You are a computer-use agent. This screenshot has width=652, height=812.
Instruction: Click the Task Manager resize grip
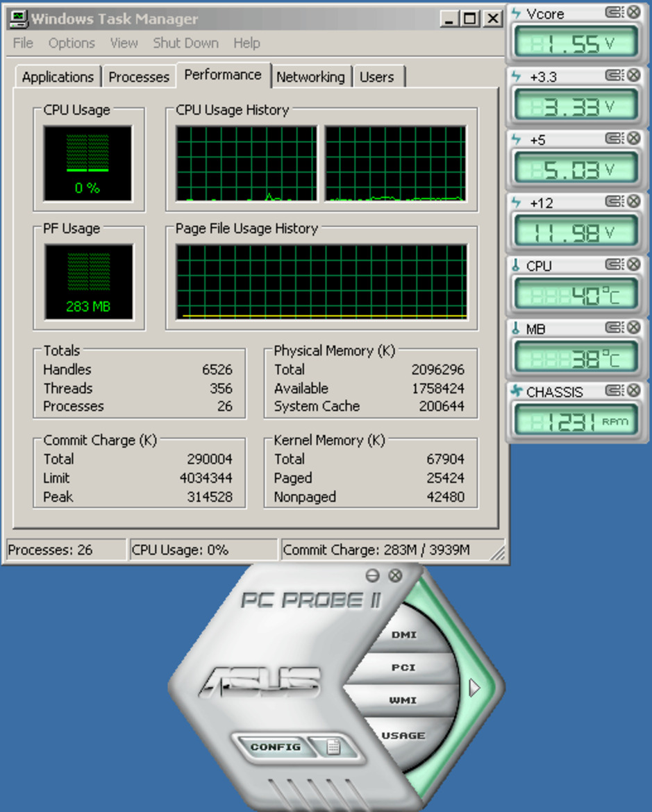coord(498,554)
